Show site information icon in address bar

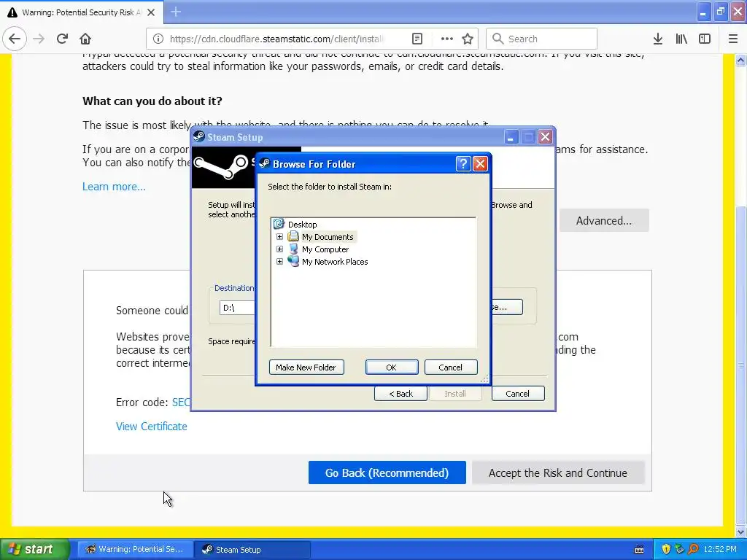click(158, 39)
